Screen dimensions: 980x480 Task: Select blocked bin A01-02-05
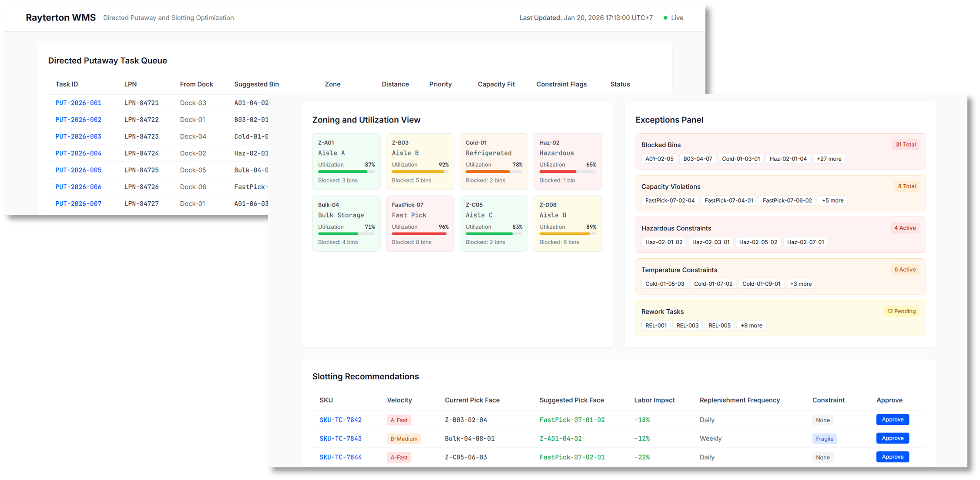click(659, 159)
